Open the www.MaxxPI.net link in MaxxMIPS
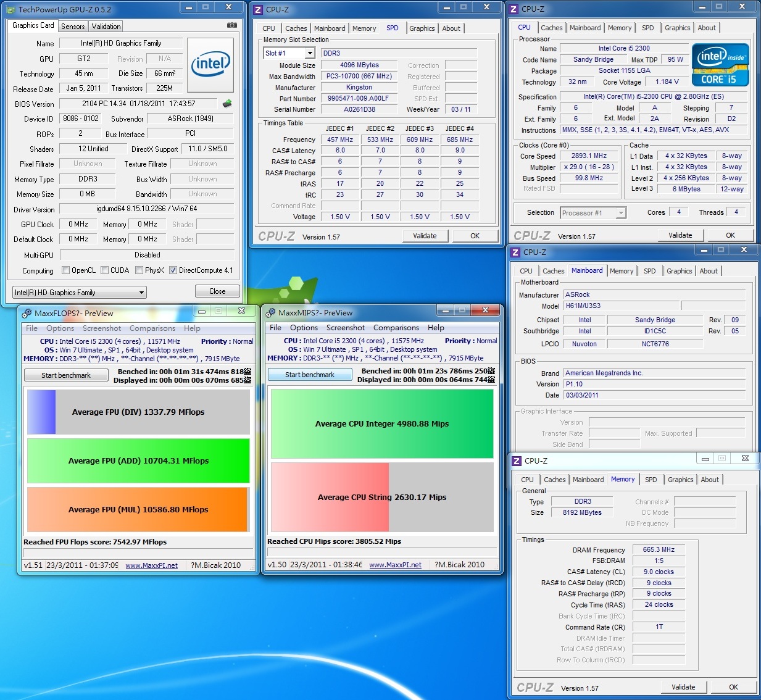 pyautogui.click(x=395, y=565)
